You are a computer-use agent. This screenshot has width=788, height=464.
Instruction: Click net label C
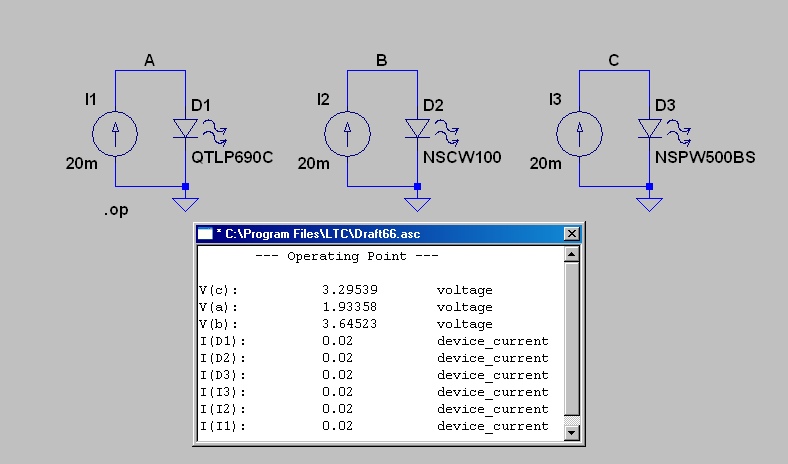(614, 61)
